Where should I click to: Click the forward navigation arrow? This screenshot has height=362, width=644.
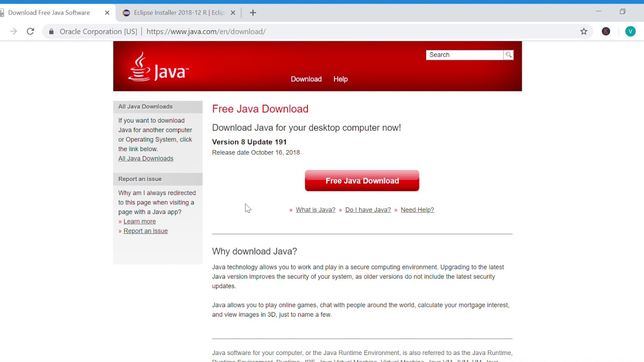click(x=14, y=31)
